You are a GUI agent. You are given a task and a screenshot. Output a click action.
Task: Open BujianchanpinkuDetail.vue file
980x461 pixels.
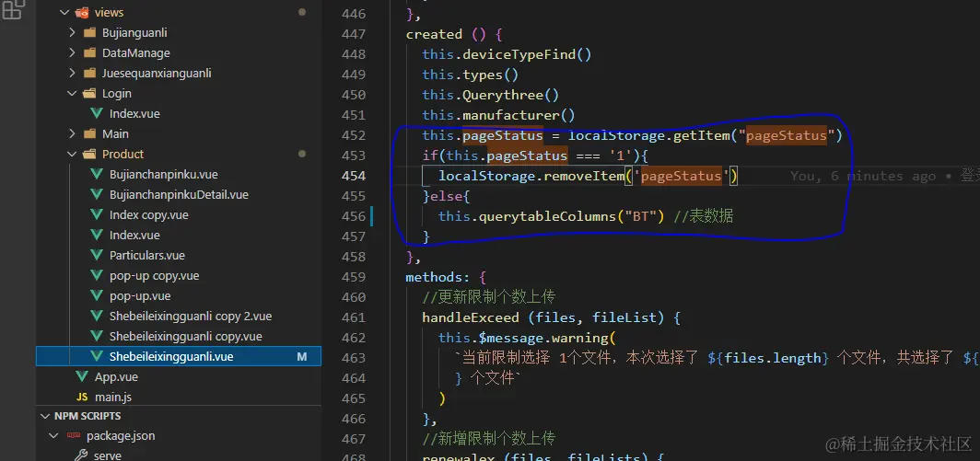click(x=179, y=194)
